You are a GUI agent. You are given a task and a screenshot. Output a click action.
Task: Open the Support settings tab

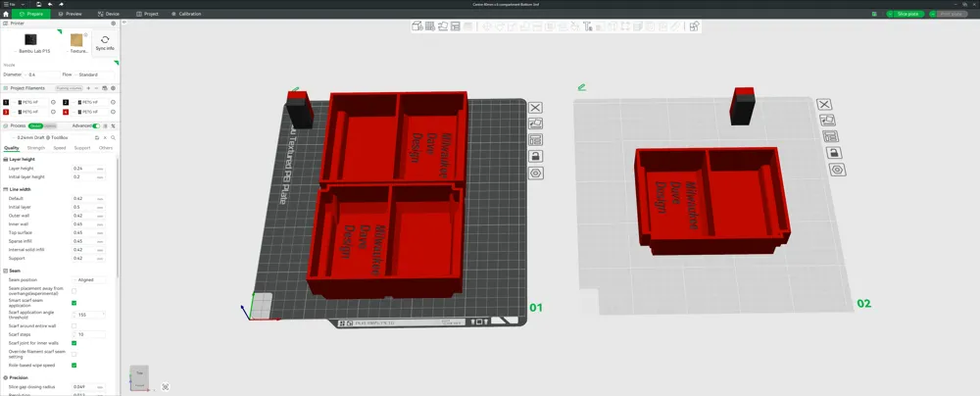82,148
